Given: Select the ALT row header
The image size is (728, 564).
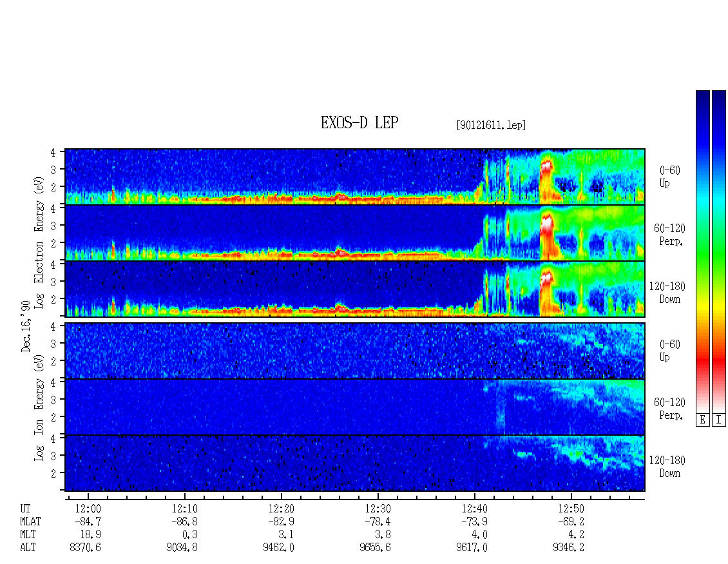Looking at the screenshot, I should 28,547.
